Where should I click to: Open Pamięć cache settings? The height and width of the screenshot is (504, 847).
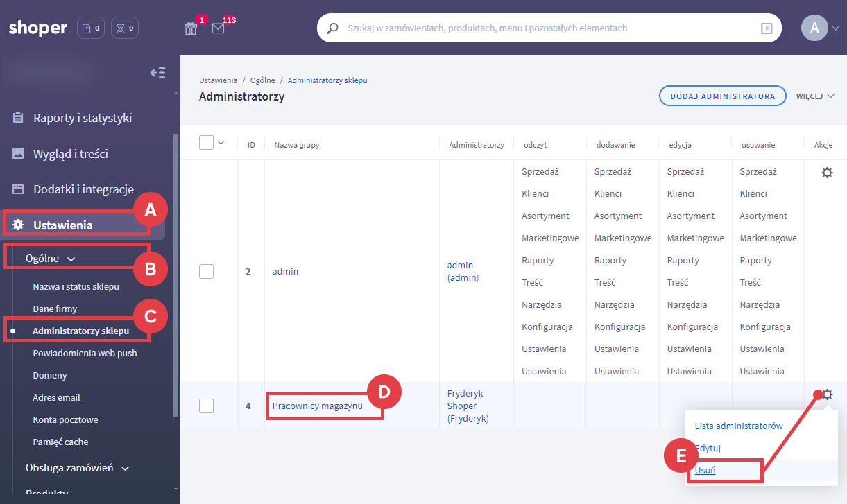tap(60, 442)
